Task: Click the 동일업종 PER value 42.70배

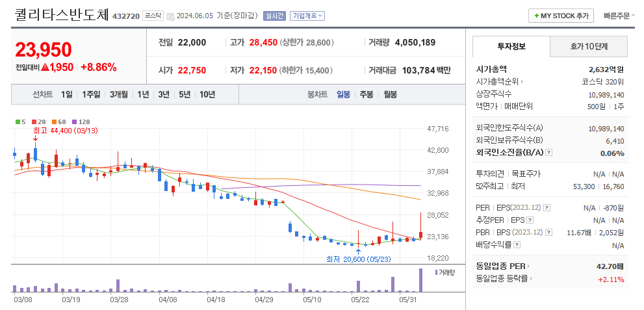Action: click(x=610, y=266)
